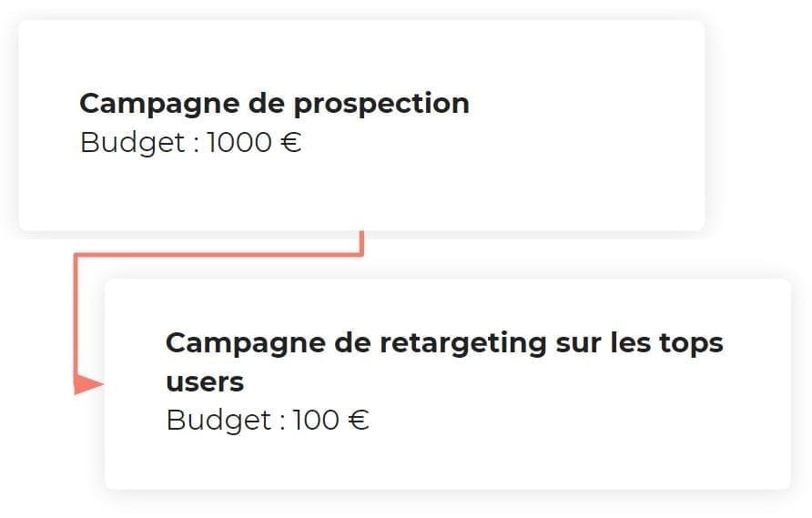The image size is (812, 518).
Task: Click the coral arrowhead pointing to retargeting card
Action: pos(88,384)
